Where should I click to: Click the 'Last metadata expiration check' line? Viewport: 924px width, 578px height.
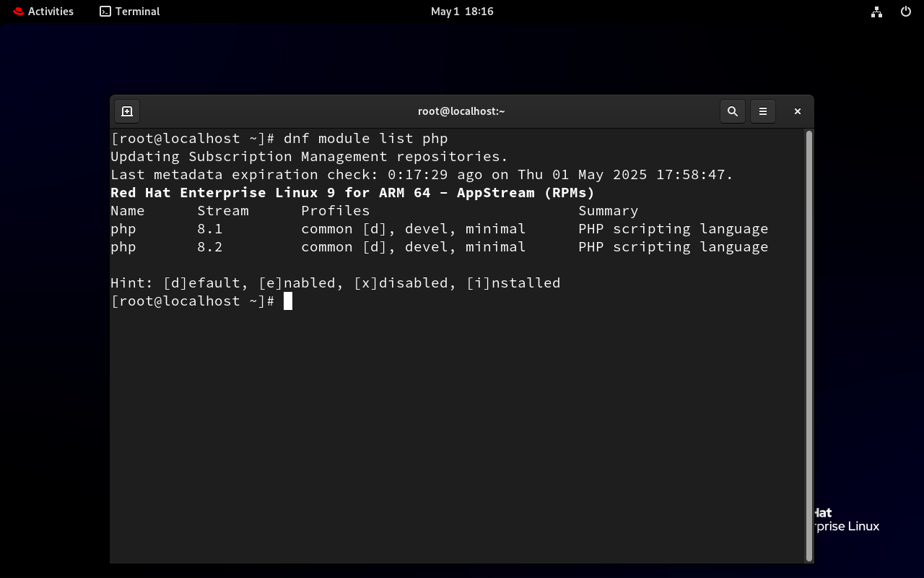click(x=422, y=175)
